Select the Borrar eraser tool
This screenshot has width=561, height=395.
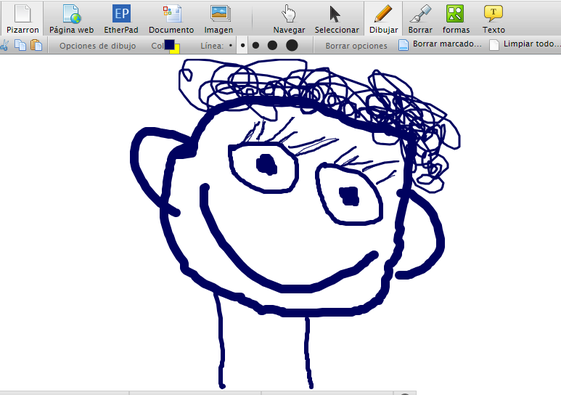420,19
